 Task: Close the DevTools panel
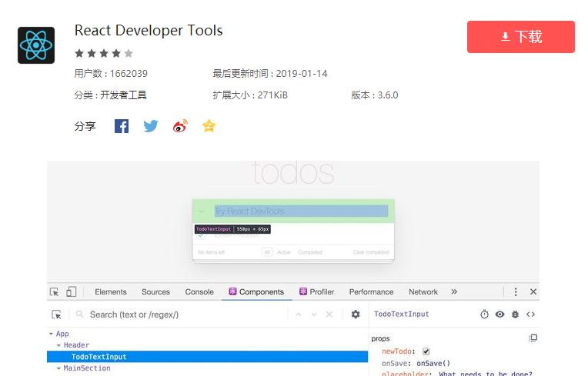533,291
